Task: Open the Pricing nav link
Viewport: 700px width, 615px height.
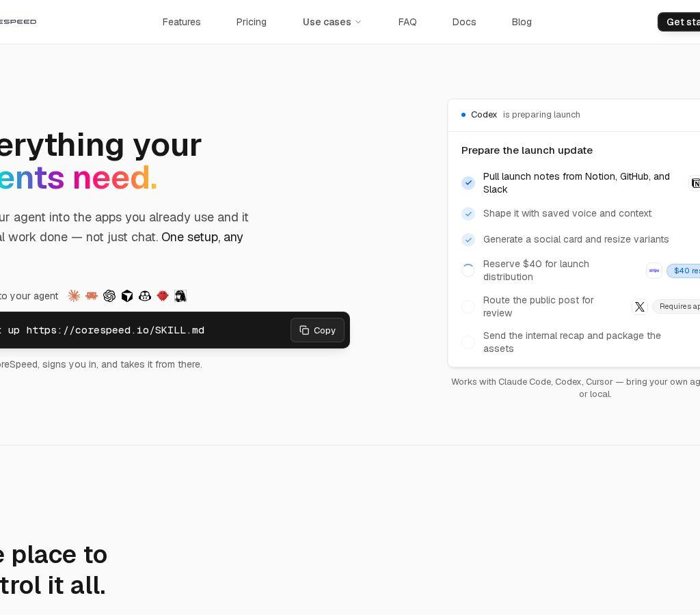Action: pos(252,22)
